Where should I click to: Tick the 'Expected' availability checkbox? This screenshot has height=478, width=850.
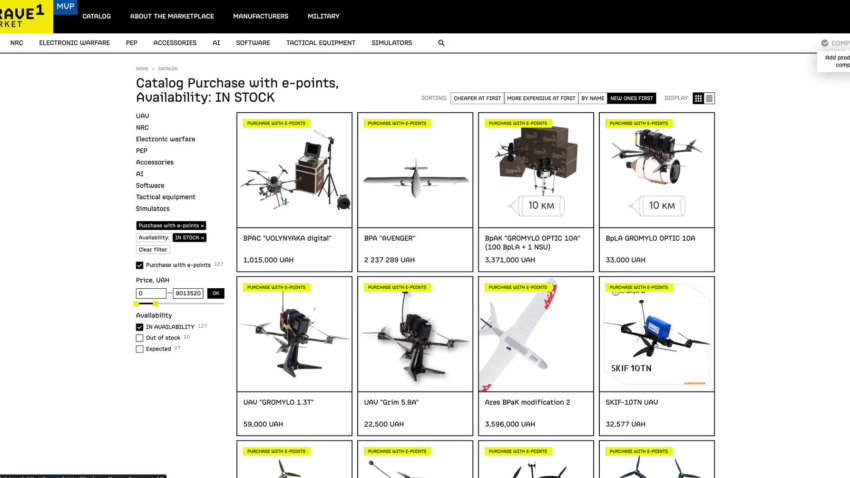140,349
